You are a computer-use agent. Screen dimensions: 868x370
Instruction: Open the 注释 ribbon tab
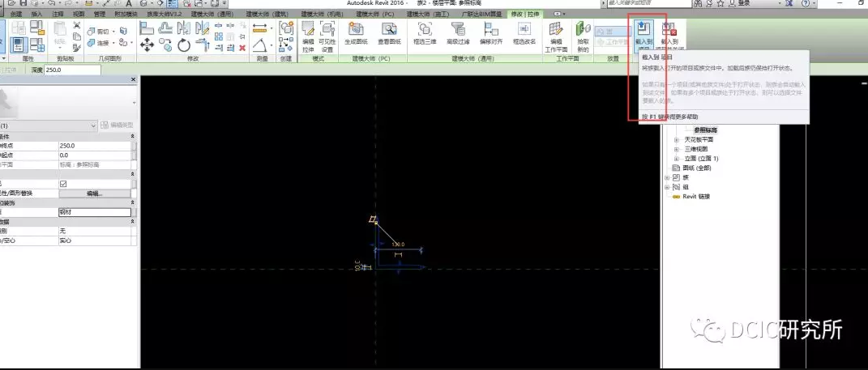click(58, 14)
